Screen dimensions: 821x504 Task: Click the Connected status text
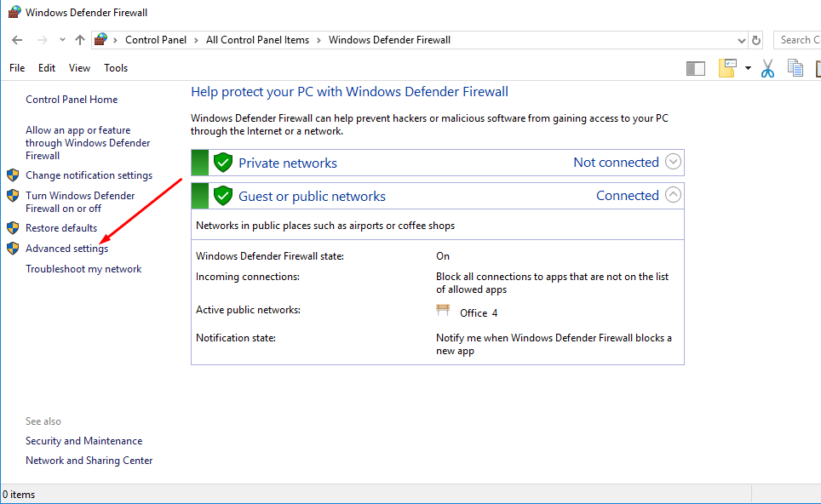point(628,195)
